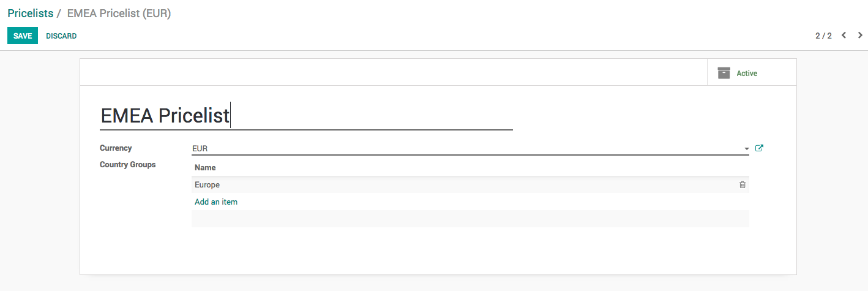Click the Country Groups field label
868x291 pixels.
click(127, 164)
